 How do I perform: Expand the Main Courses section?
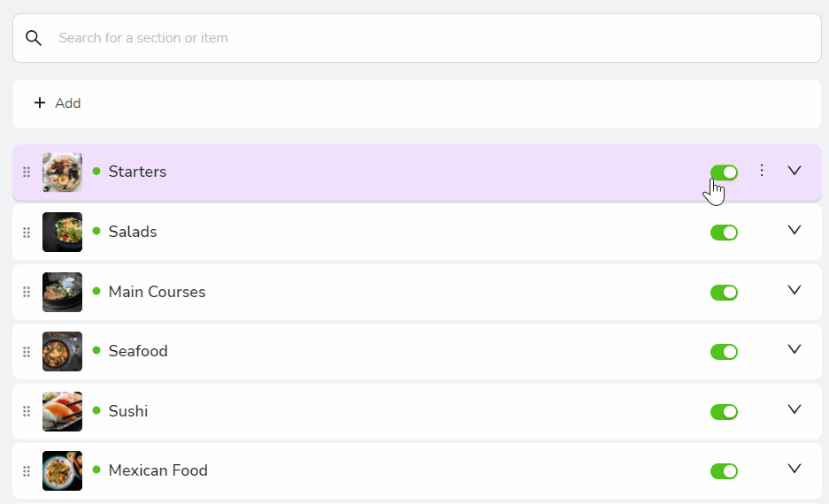point(794,290)
